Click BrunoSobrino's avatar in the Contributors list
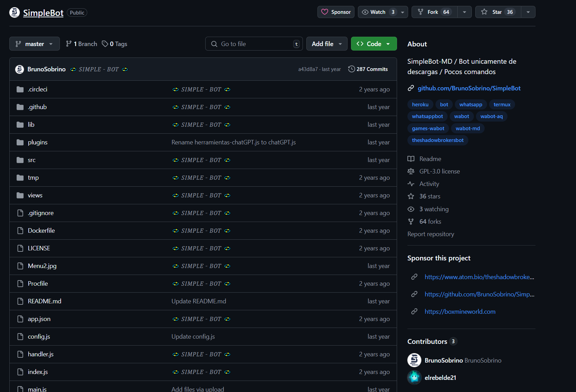Image resolution: width=576 pixels, height=392 pixels. pyautogui.click(x=414, y=360)
